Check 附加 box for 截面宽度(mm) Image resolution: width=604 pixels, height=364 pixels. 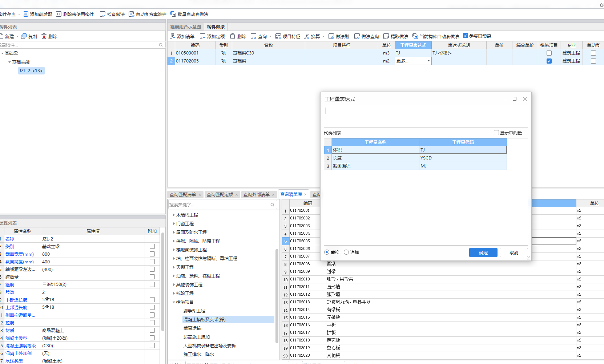152,254
